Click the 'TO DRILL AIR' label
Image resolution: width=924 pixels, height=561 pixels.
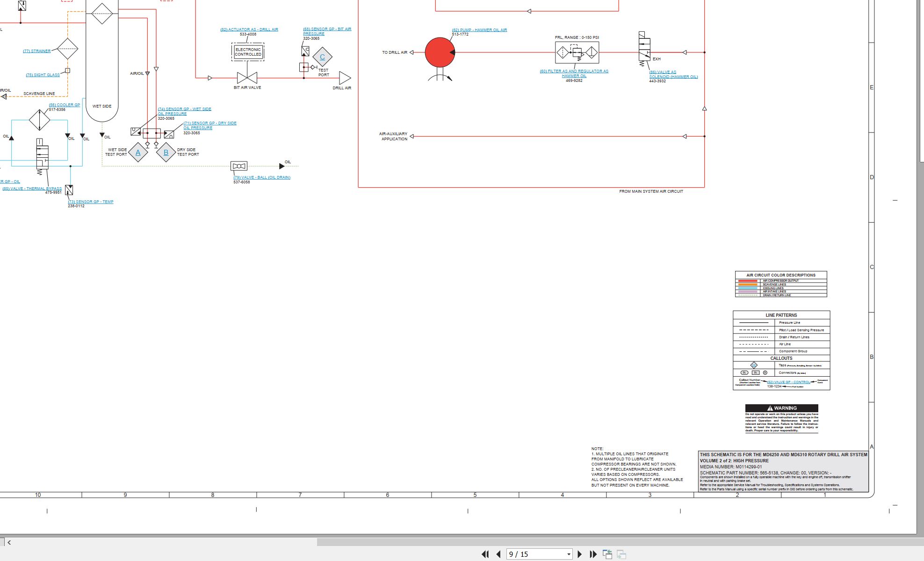pyautogui.click(x=395, y=52)
